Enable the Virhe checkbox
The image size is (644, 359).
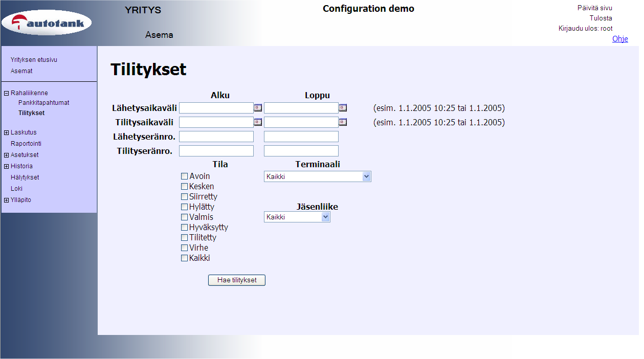coord(185,248)
